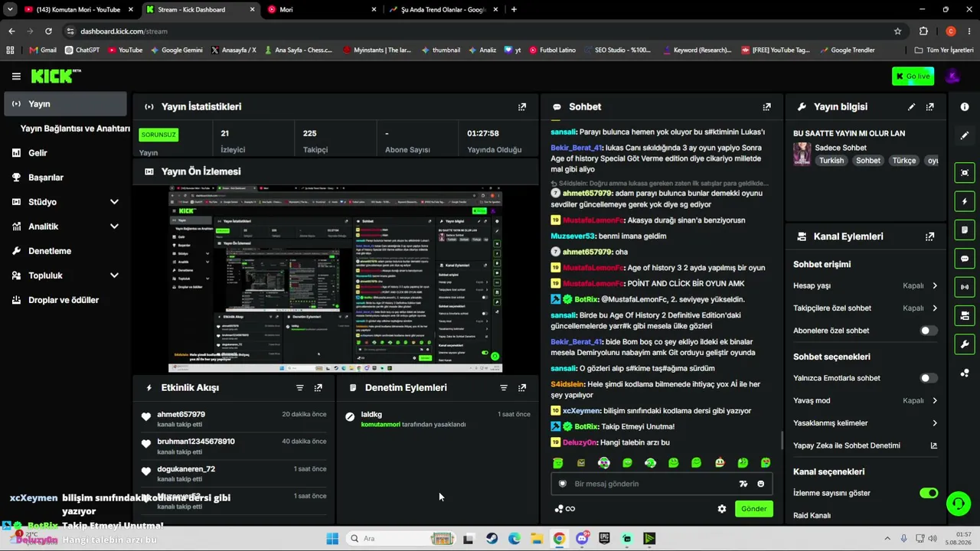This screenshot has height=551, width=980.
Task: Click the translate icon in the message box
Action: (x=743, y=484)
